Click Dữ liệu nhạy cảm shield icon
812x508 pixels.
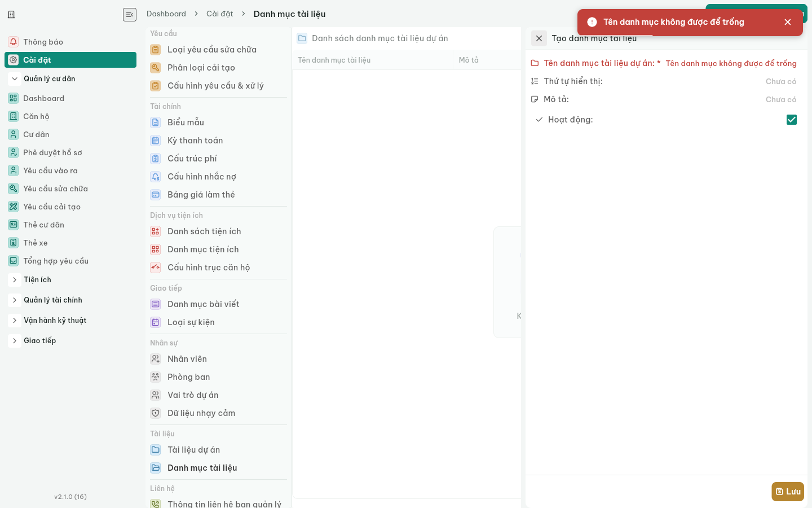pos(156,413)
